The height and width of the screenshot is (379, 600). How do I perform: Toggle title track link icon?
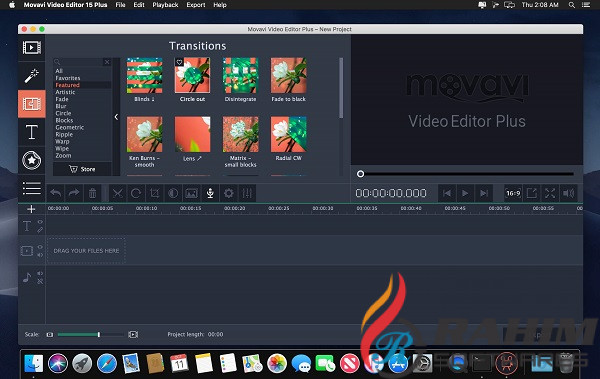[x=40, y=230]
